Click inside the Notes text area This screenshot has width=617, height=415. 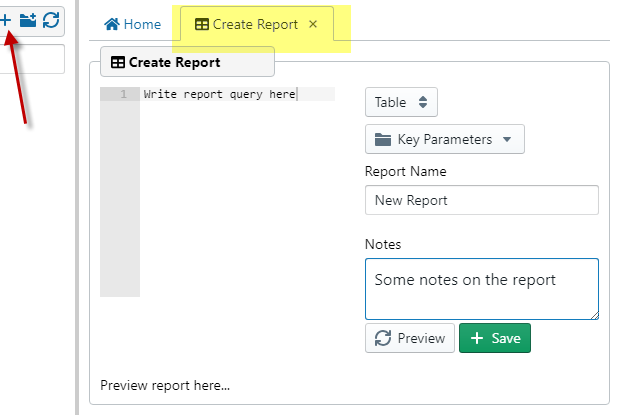click(x=481, y=289)
